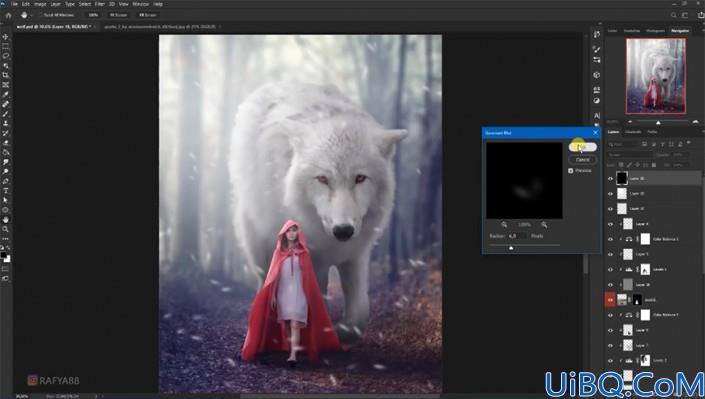
Task: Click the Levels 1 layer mask thumbnail
Action: [645, 269]
